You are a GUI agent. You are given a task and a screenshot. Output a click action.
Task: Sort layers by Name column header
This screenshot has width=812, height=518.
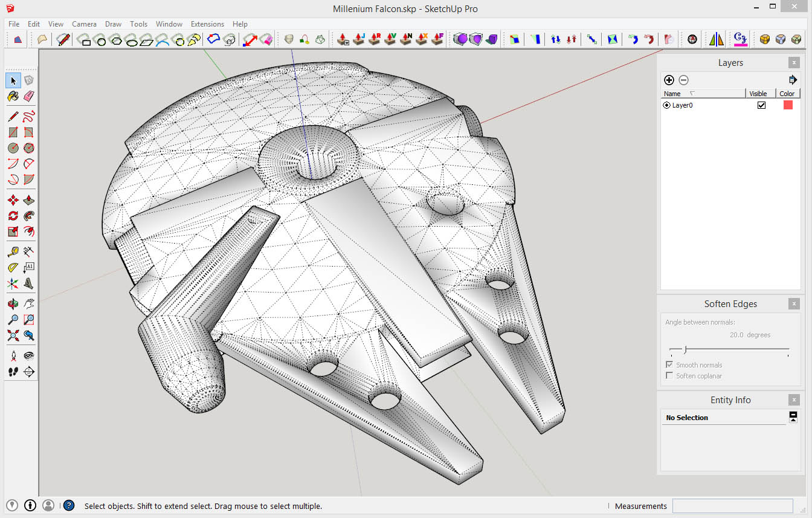pos(703,94)
